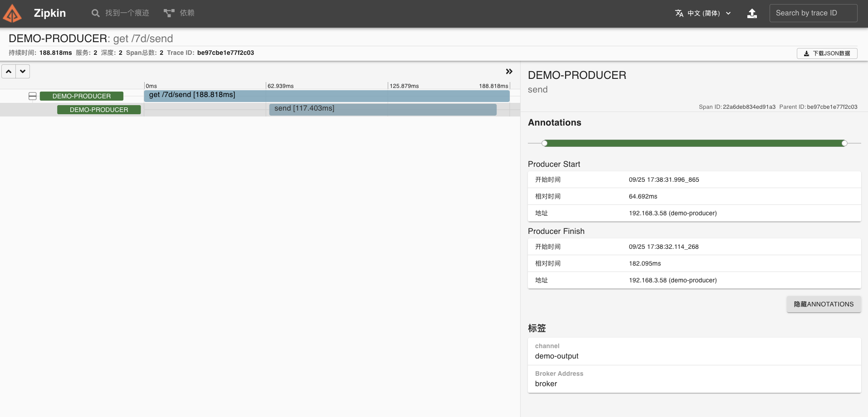Click relative time 64.692ms value
Screen dimensions: 868x417
pos(643,196)
